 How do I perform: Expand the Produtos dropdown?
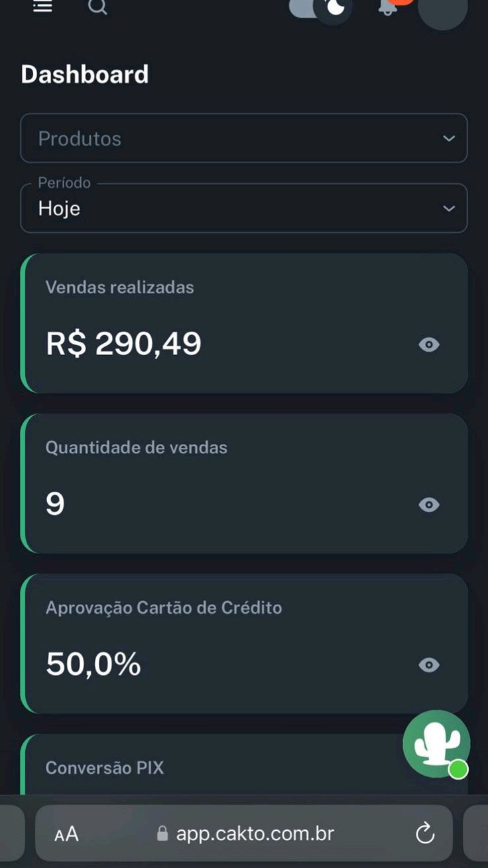click(243, 139)
